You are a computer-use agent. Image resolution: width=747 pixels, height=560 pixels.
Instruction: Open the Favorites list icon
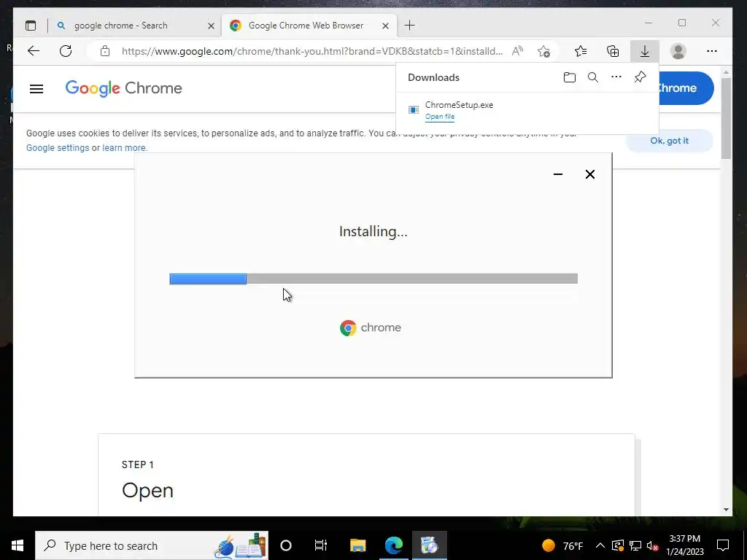pyautogui.click(x=581, y=51)
